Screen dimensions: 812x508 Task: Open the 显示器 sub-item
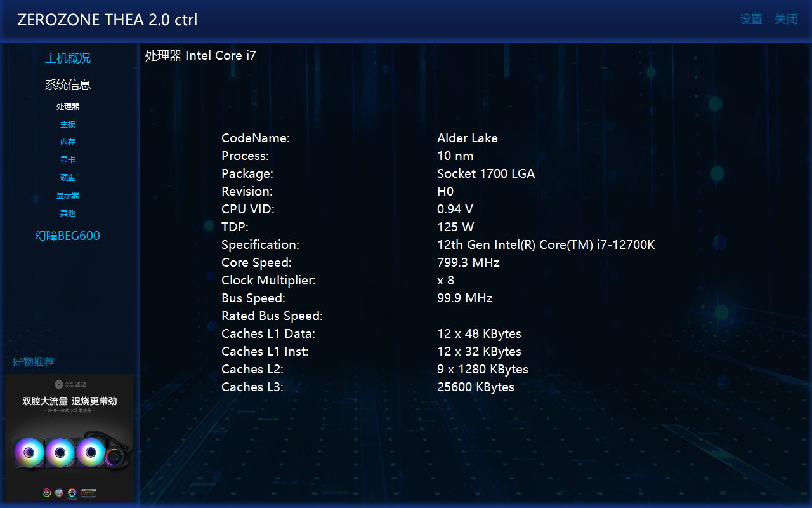[68, 196]
